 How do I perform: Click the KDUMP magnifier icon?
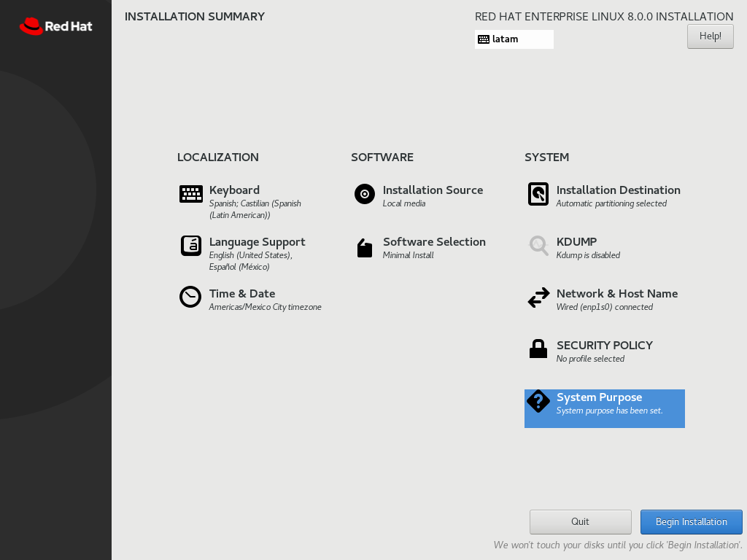538,246
